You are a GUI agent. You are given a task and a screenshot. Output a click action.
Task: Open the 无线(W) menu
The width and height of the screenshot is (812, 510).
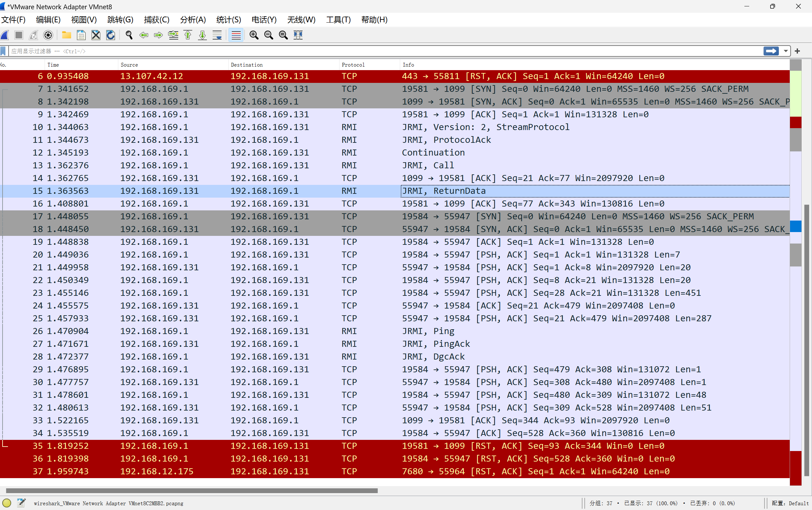pyautogui.click(x=302, y=20)
